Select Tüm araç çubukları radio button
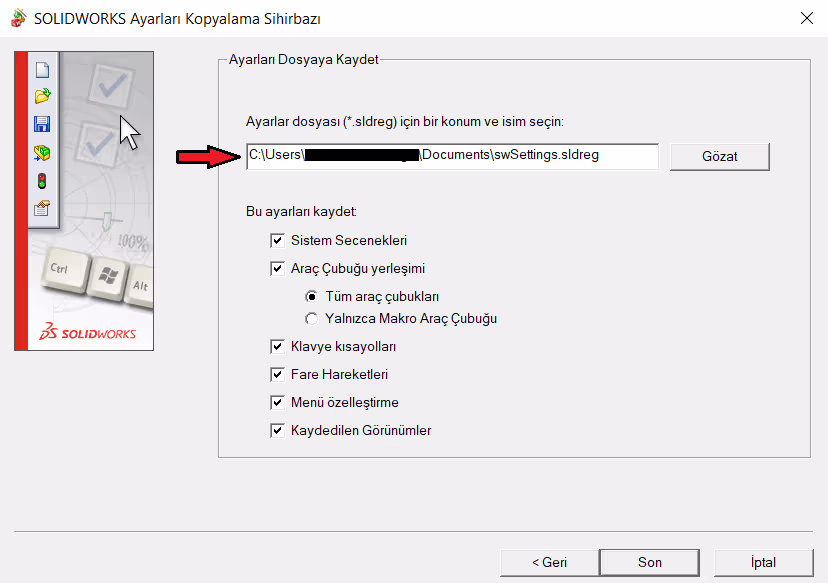The image size is (828, 583). [x=312, y=297]
